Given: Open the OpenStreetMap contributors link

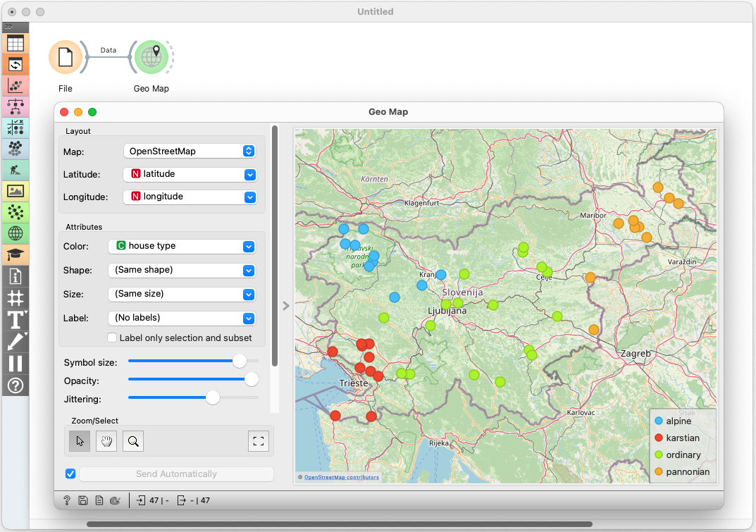Looking at the screenshot, I should tap(341, 478).
